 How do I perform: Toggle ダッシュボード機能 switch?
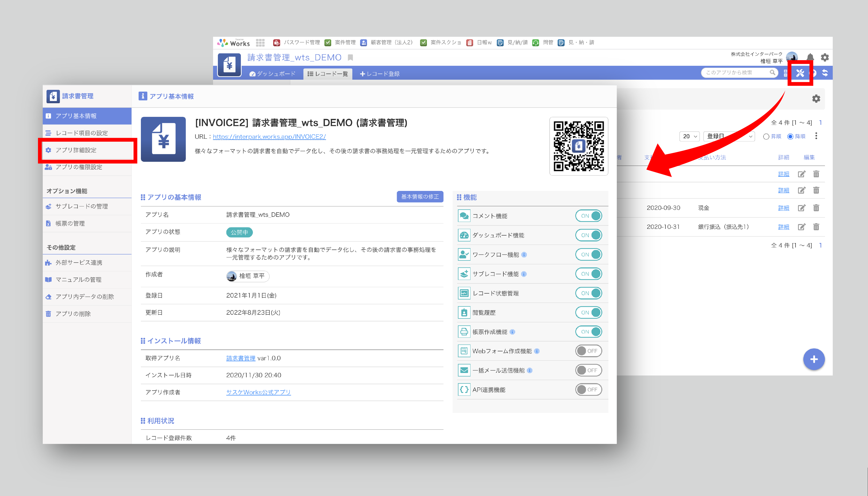(588, 235)
